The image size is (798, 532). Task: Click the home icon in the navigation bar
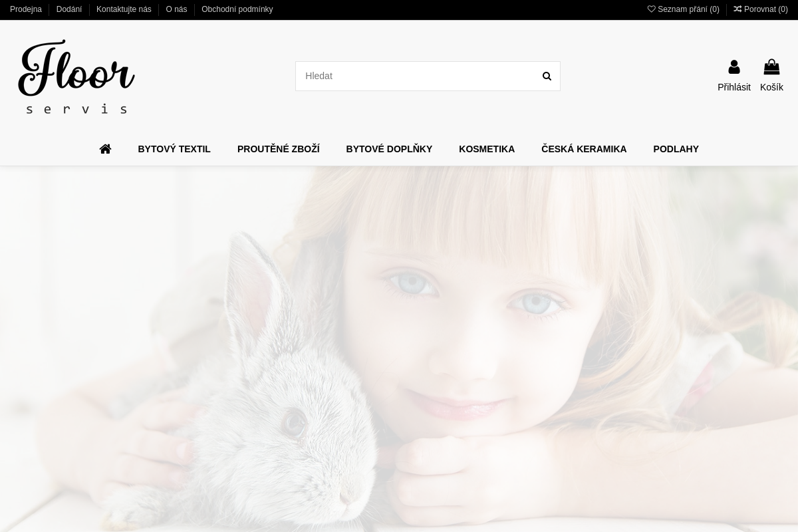tap(105, 149)
